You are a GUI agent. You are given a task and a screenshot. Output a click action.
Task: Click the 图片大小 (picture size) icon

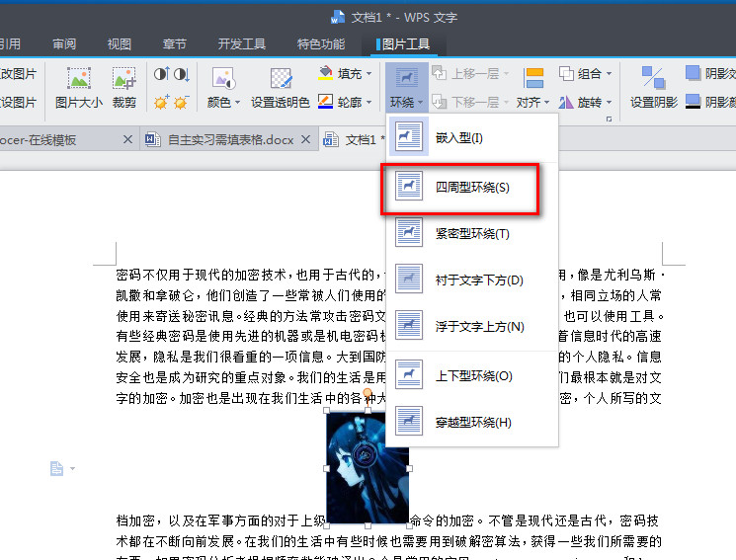tap(78, 86)
